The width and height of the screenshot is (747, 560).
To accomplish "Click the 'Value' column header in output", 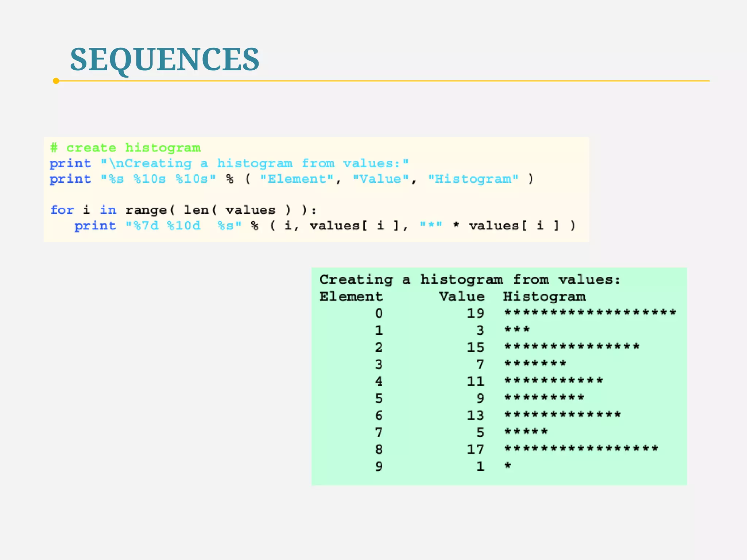I will [462, 296].
